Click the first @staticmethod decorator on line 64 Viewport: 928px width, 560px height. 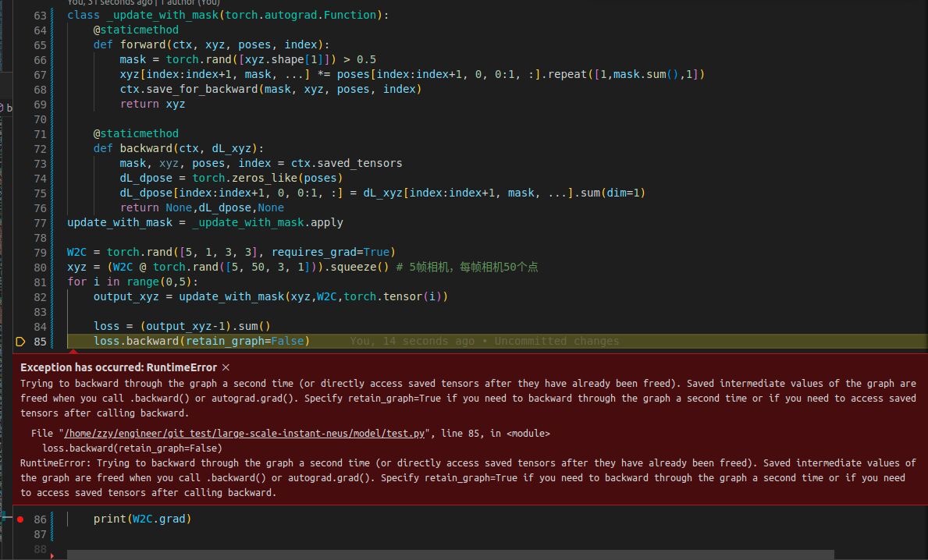click(x=136, y=30)
